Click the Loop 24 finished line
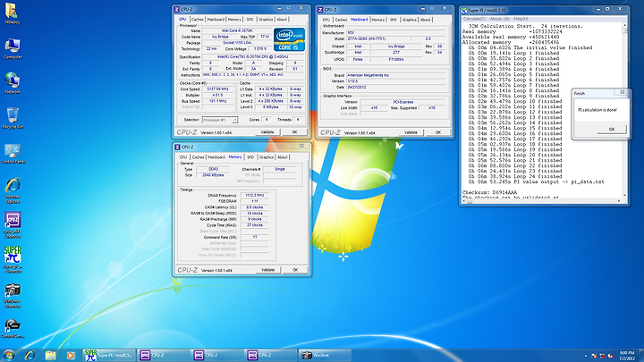 pyautogui.click(x=513, y=176)
